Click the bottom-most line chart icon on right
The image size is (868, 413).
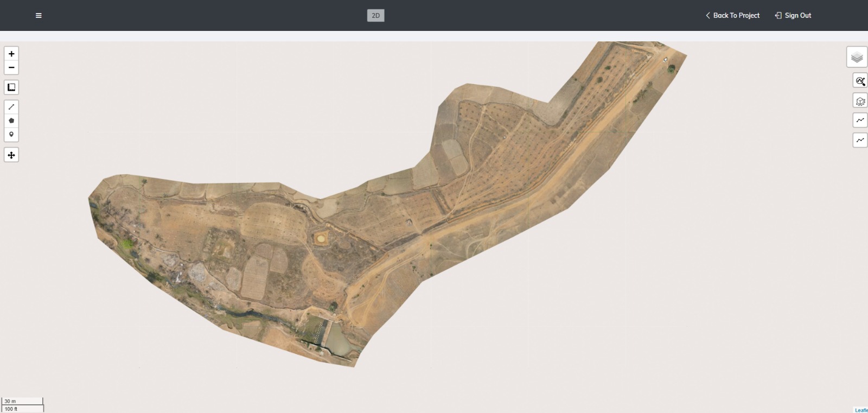860,140
